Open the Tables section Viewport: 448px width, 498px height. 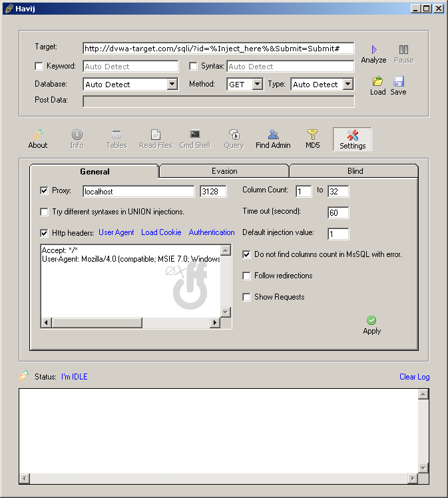tap(116, 139)
